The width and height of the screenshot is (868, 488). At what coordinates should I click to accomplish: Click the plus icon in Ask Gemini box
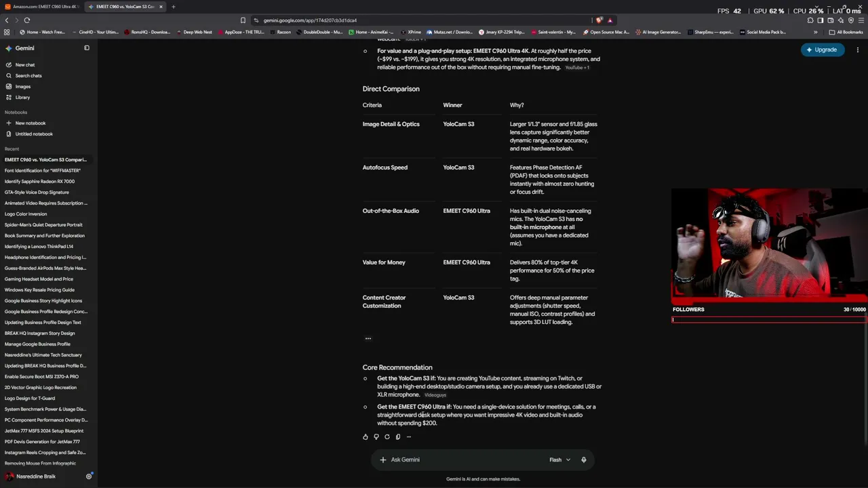[x=383, y=460]
